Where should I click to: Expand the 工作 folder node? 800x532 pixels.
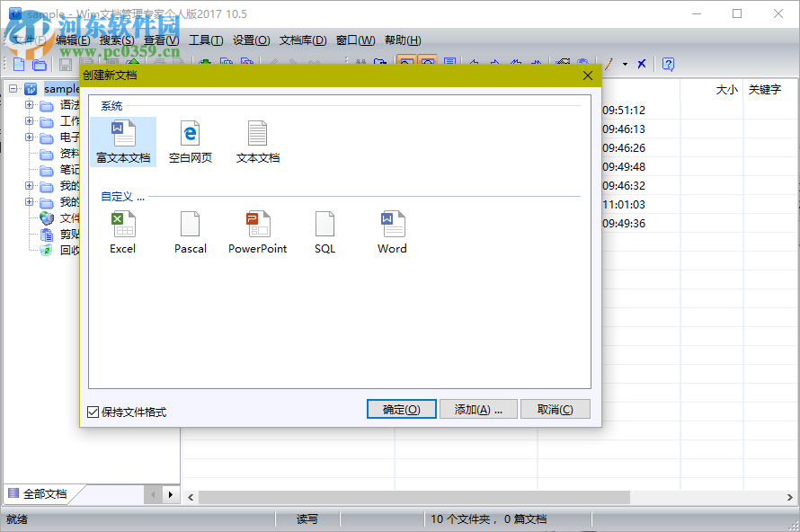(29, 121)
